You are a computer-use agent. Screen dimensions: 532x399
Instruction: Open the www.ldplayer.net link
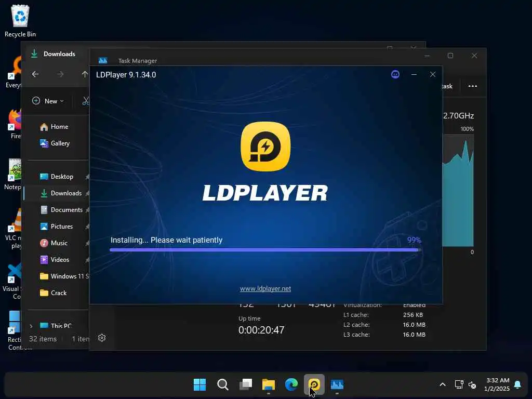[x=265, y=289]
